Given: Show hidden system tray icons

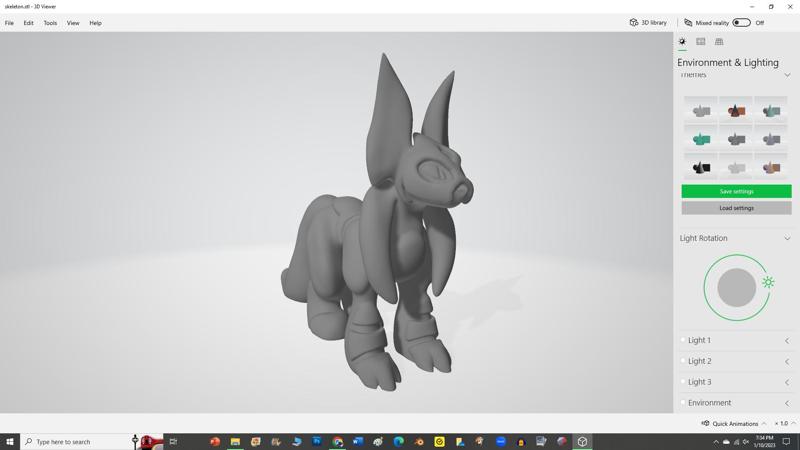Looking at the screenshot, I should [716, 442].
